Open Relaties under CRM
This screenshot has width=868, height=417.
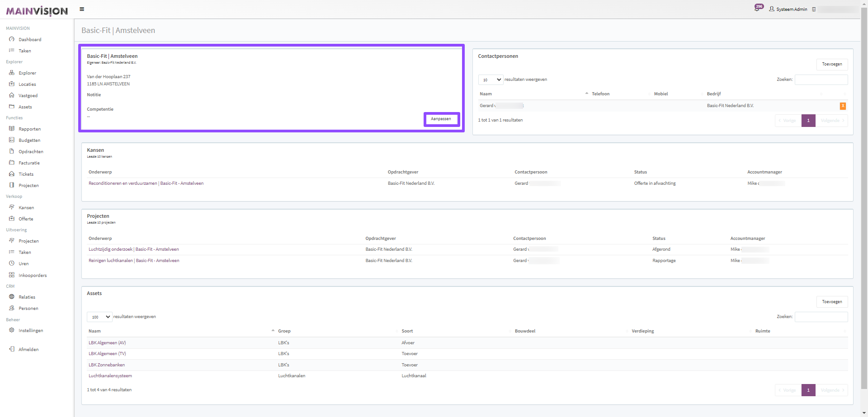point(27,297)
